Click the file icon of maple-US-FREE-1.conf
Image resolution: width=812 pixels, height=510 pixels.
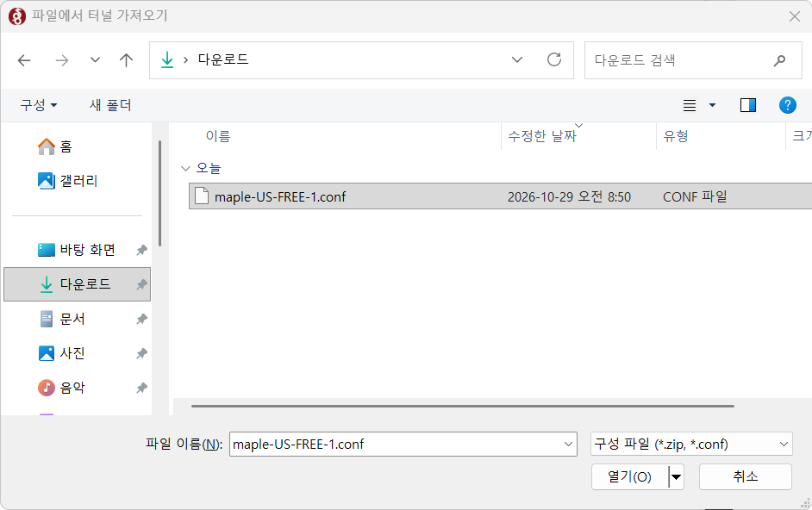click(x=202, y=196)
